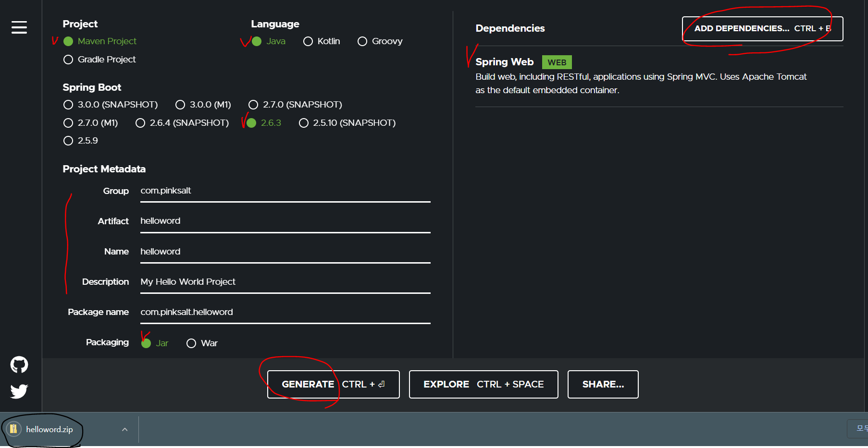Select Spring Boot 2.5.9
Image resolution: width=868 pixels, height=448 pixels.
pyautogui.click(x=68, y=141)
